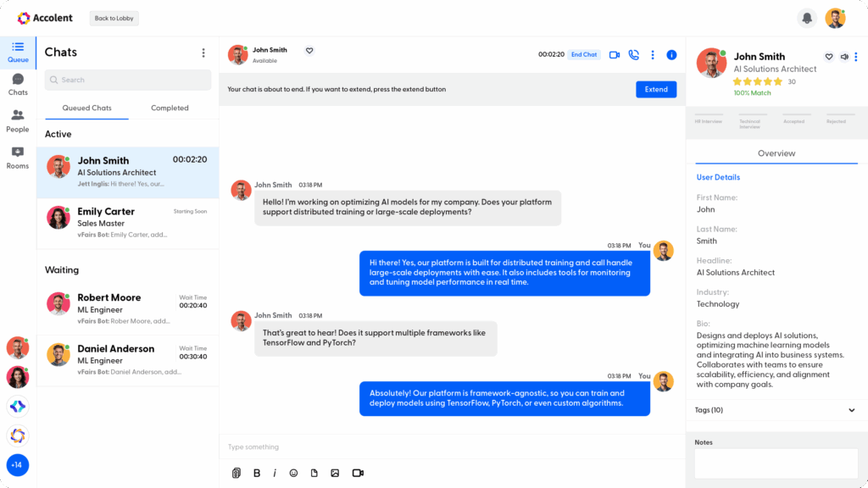Switch to the Completed tab
868x488 pixels.
coord(170,108)
